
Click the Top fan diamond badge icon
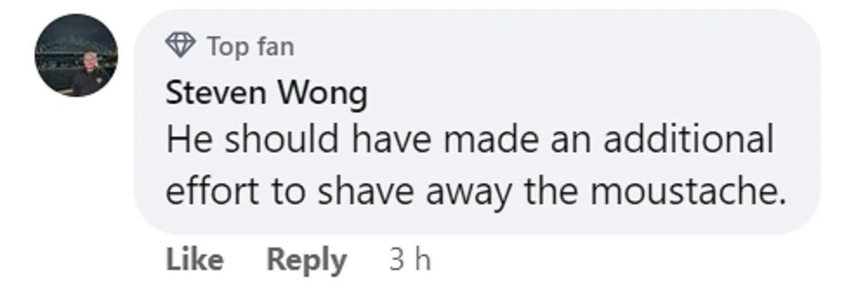pyautogui.click(x=180, y=46)
